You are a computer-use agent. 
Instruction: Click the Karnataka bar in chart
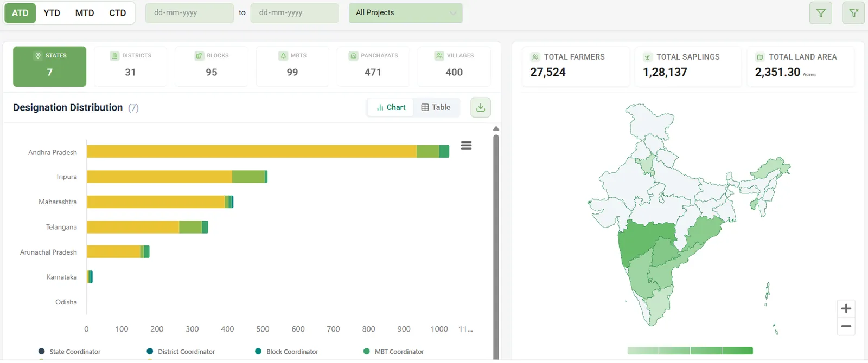(x=90, y=277)
